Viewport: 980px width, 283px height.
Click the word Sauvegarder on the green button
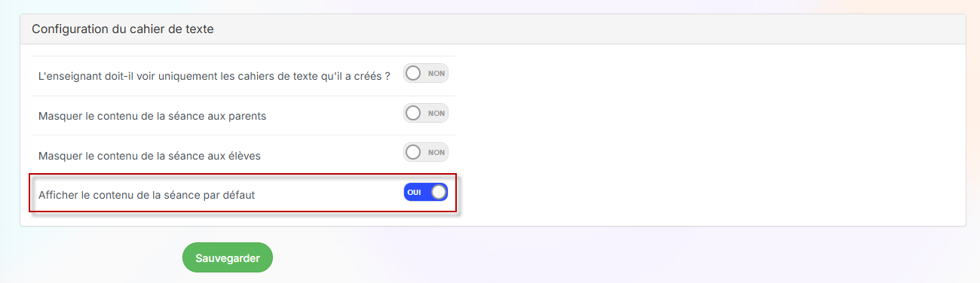(228, 258)
